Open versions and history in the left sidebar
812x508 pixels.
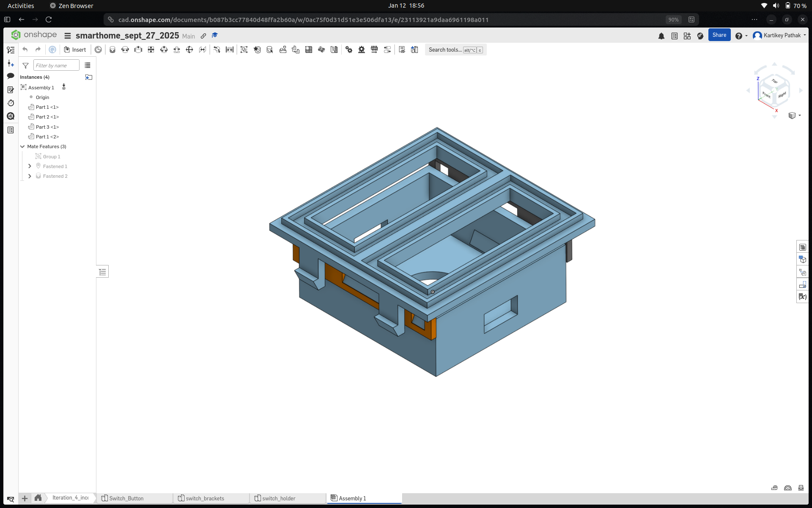pos(11,103)
